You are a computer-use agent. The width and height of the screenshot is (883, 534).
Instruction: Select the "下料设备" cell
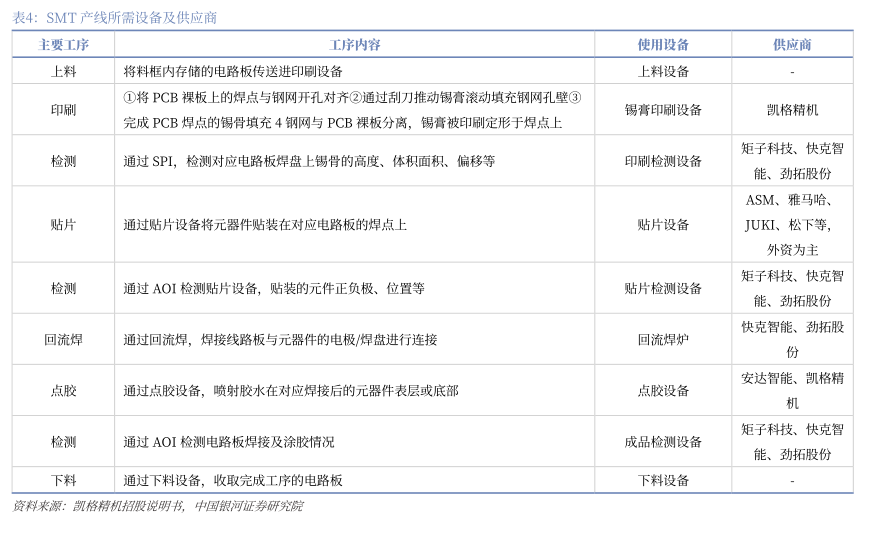663,480
